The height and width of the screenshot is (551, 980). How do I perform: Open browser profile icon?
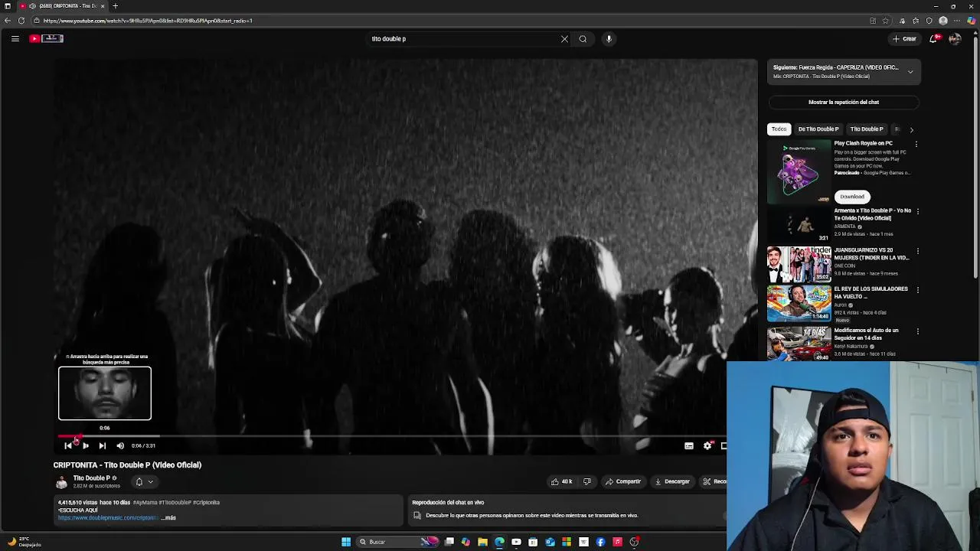pos(943,21)
